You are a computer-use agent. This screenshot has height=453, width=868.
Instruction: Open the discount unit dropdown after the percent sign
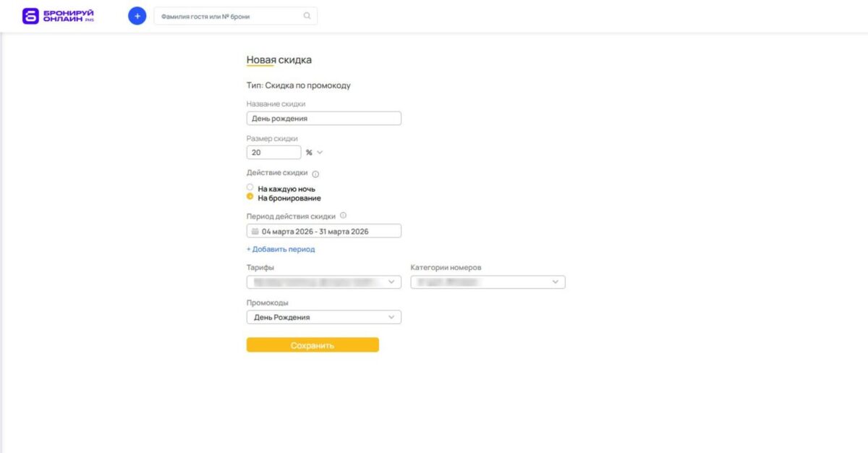point(319,152)
